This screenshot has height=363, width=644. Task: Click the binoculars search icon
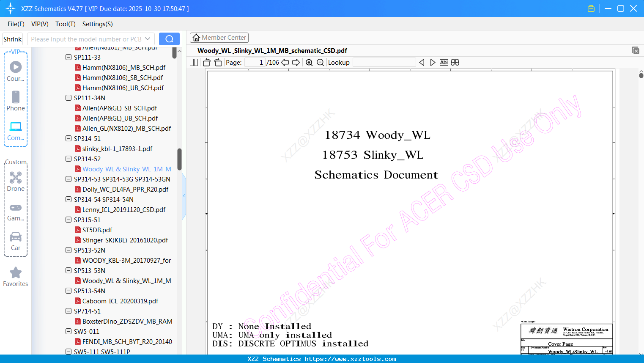pyautogui.click(x=455, y=62)
